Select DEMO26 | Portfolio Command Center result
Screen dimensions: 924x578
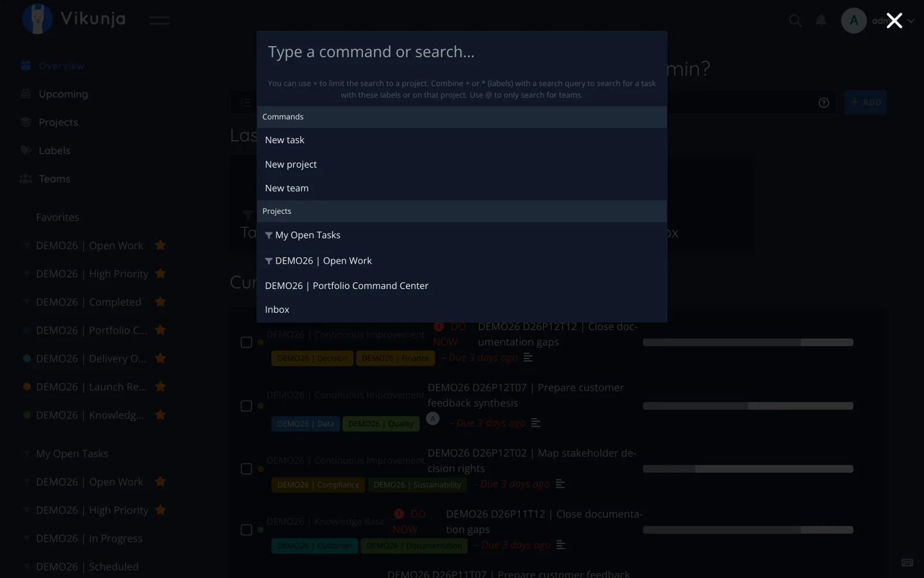(x=462, y=286)
